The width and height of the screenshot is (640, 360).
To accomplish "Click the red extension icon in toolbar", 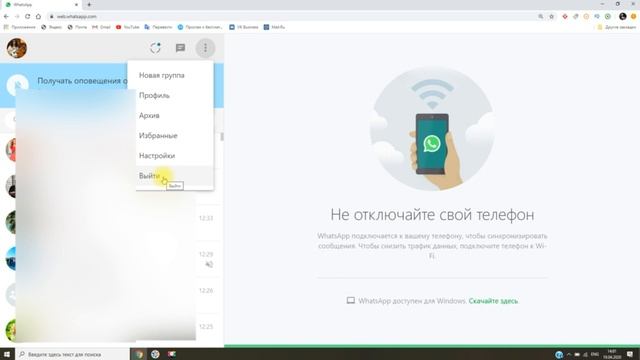I will click(x=565, y=16).
